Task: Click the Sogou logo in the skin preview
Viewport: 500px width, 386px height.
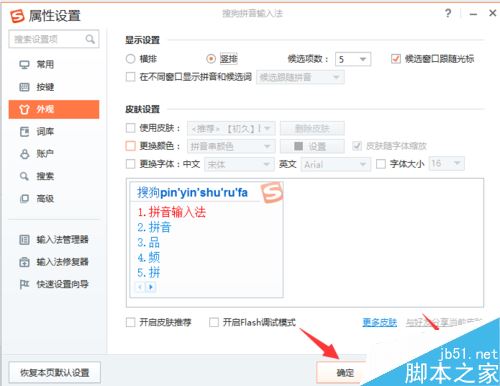Action: pyautogui.click(x=272, y=192)
